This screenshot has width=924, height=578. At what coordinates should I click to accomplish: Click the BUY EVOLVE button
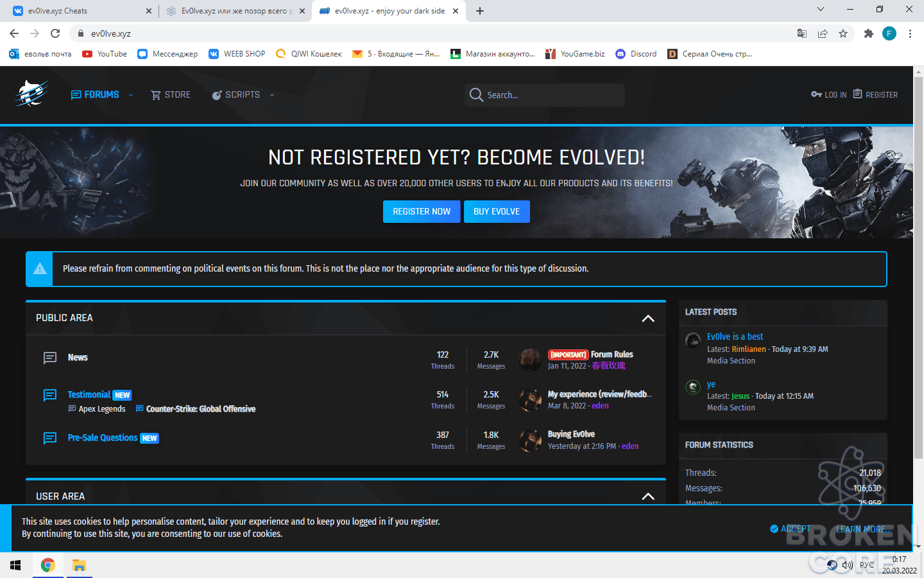(497, 211)
